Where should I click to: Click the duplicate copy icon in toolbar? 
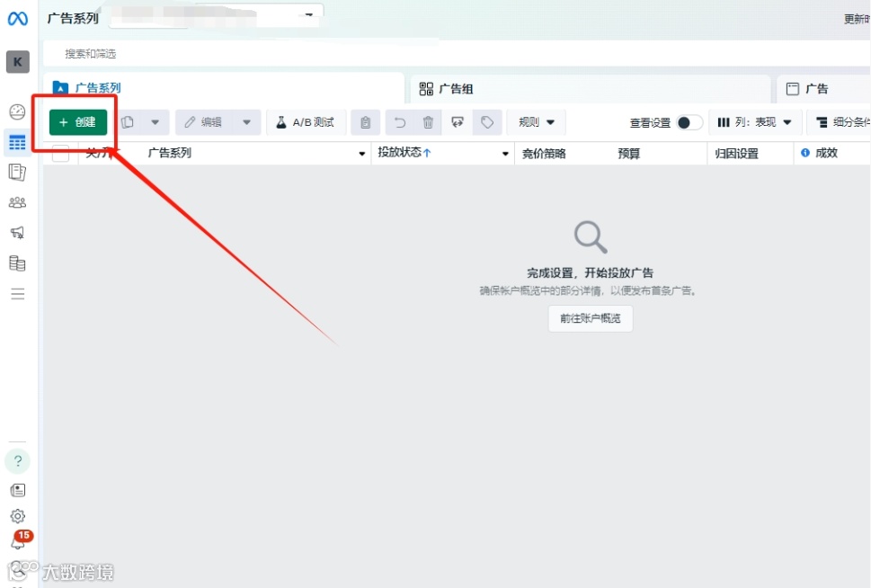(x=128, y=122)
